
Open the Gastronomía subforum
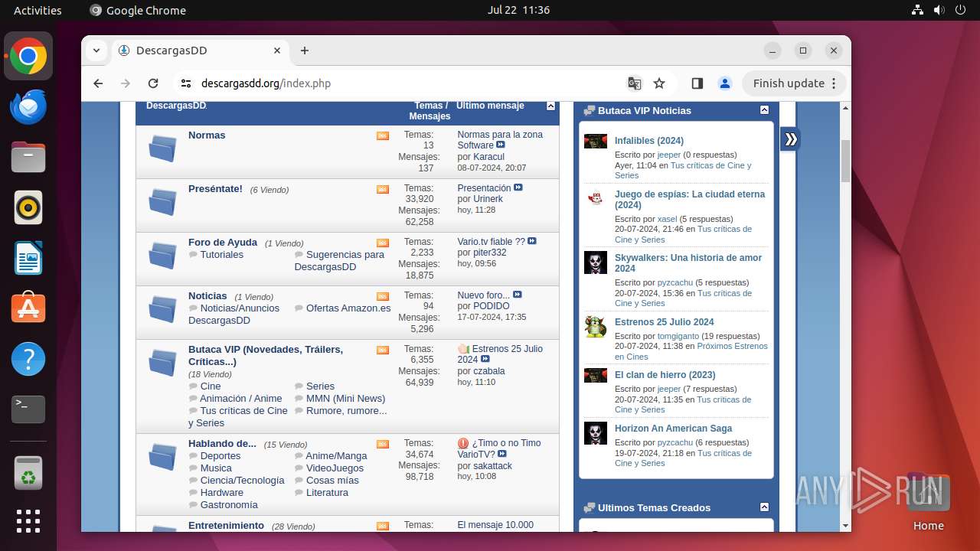click(x=229, y=504)
